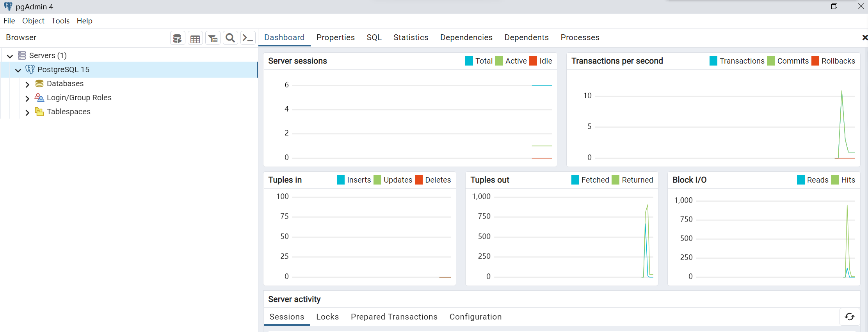Image resolution: width=868 pixels, height=332 pixels.
Task: Open the Object menu
Action: 33,21
